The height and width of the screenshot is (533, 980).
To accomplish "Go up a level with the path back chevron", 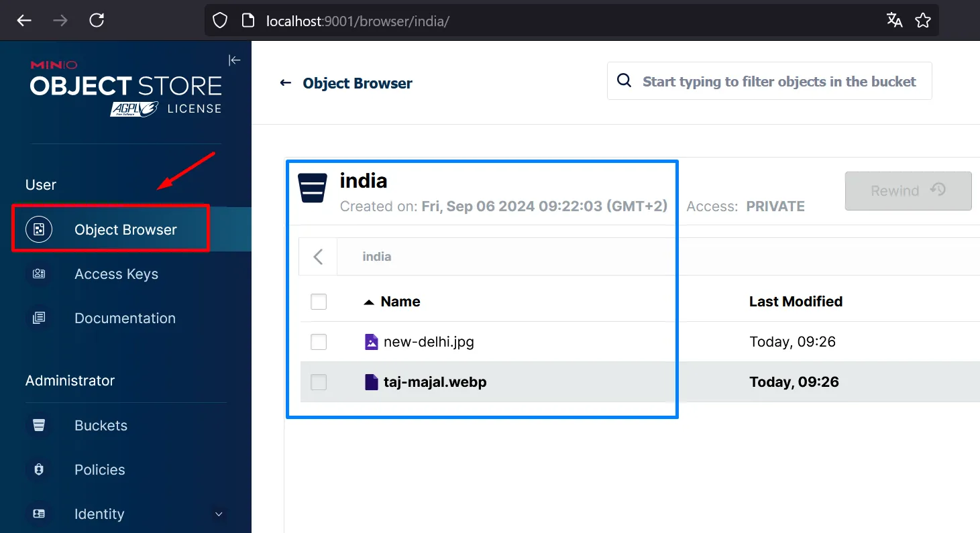I will (318, 256).
